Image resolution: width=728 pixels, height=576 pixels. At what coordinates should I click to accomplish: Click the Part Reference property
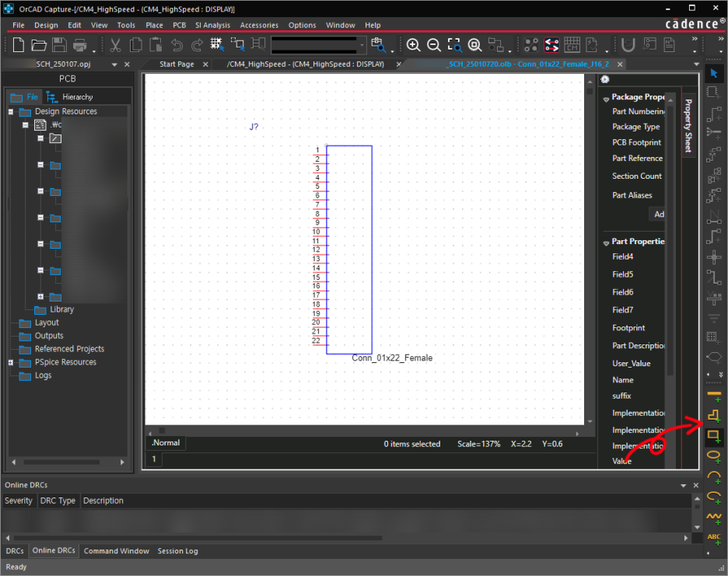click(638, 159)
